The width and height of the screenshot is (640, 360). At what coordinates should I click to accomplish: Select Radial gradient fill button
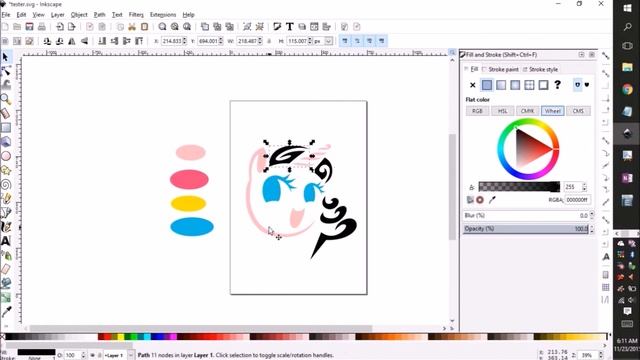point(515,85)
